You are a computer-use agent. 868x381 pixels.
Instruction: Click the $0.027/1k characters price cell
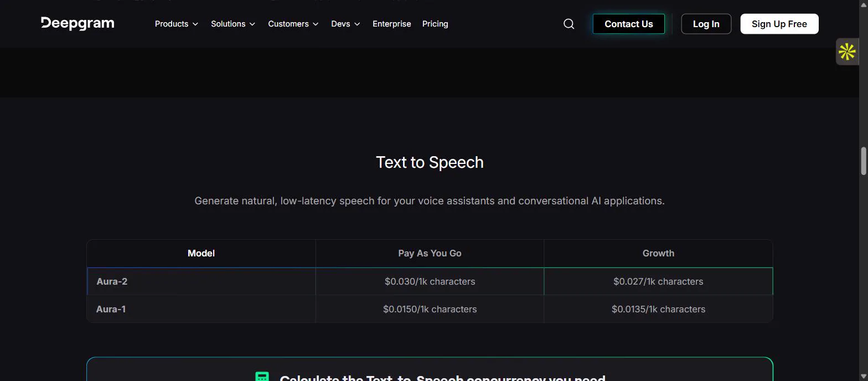[658, 281]
